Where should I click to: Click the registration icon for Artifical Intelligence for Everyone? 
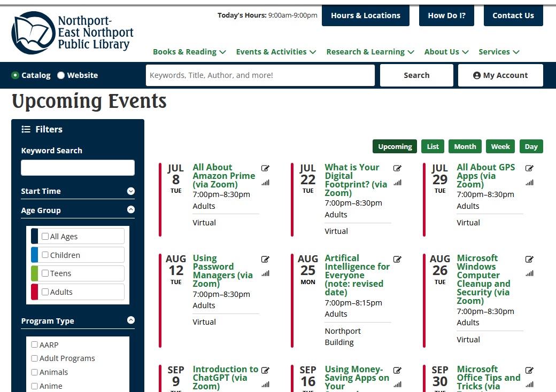pos(398,259)
